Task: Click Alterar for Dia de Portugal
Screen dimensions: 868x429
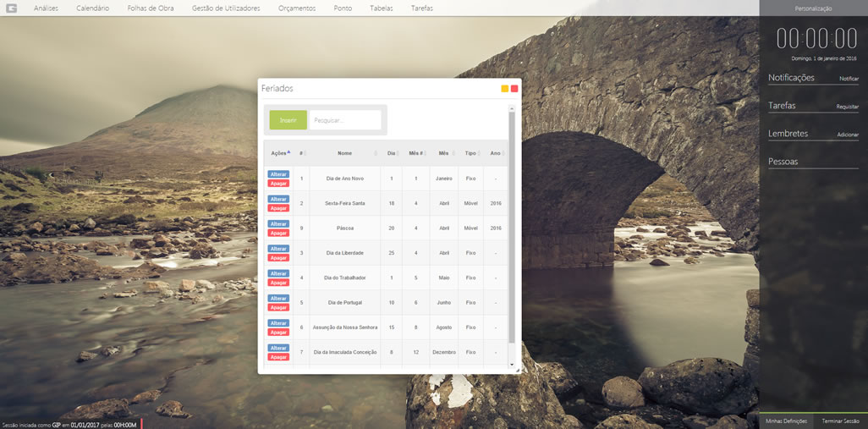Action: click(278, 298)
